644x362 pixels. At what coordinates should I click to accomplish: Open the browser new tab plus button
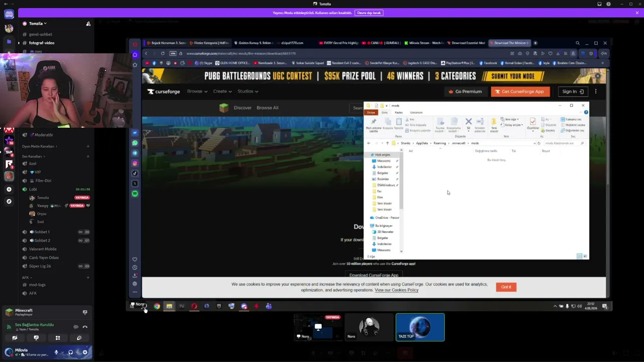coord(535,43)
